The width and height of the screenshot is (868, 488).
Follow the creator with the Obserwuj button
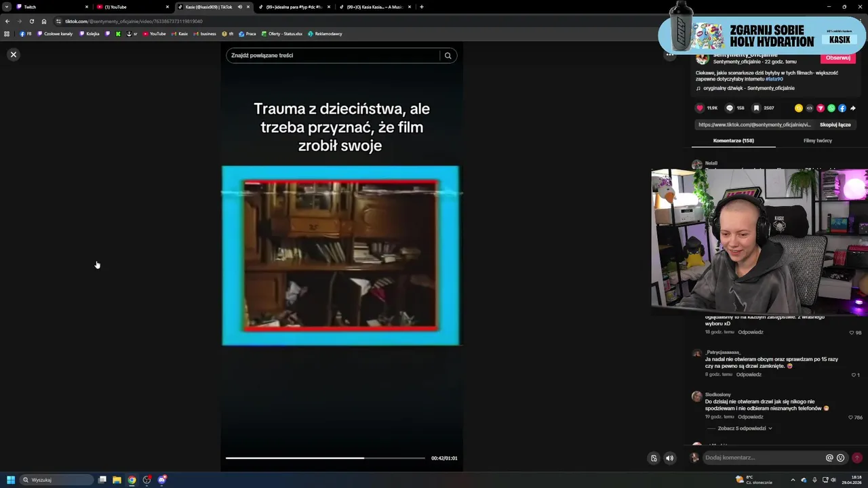(838, 58)
